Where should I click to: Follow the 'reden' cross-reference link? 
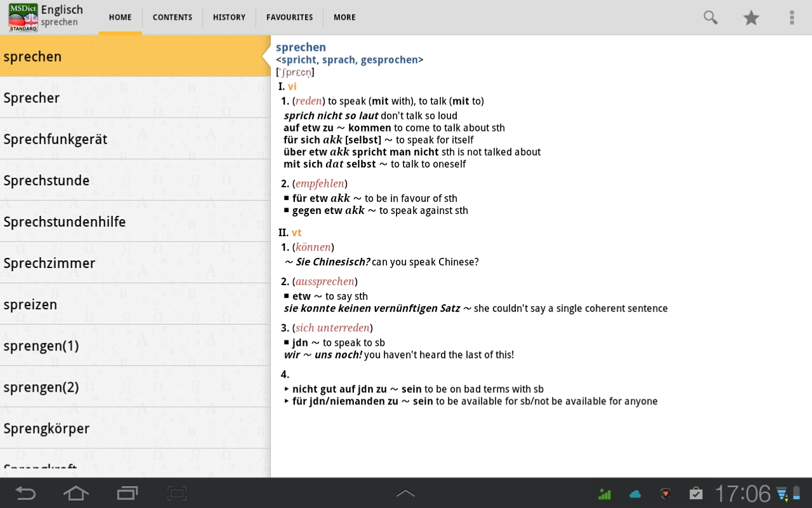click(x=309, y=101)
